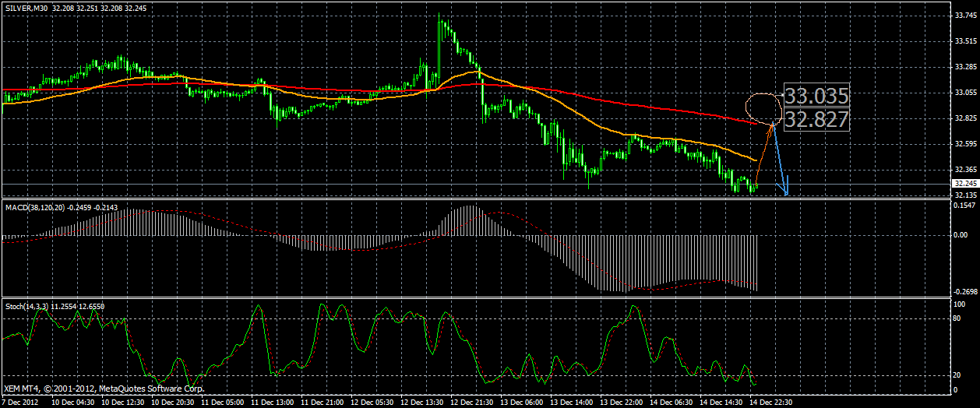The height and width of the screenshot is (408, 980).
Task: Click the 33.055 price axis value
Action: click(964, 92)
